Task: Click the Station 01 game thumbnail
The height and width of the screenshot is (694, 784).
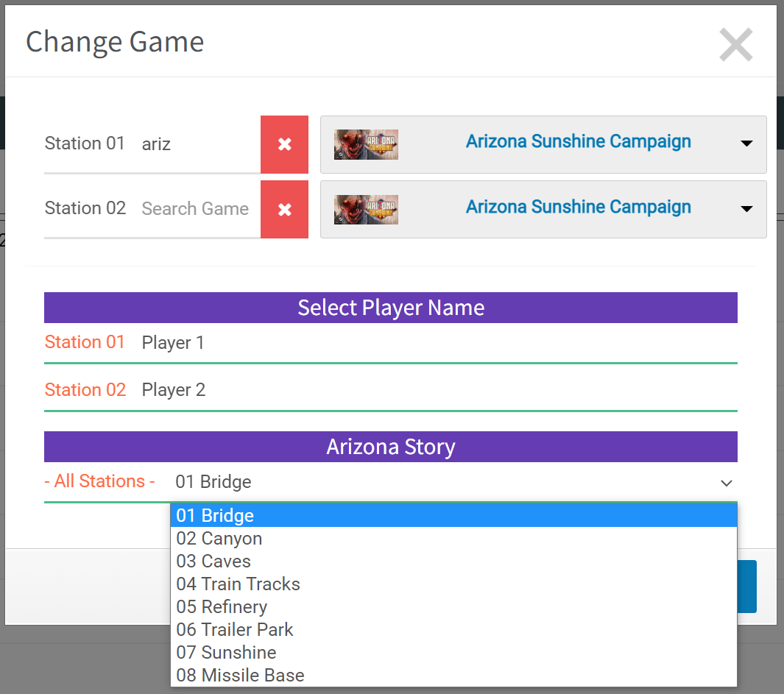Action: click(366, 144)
